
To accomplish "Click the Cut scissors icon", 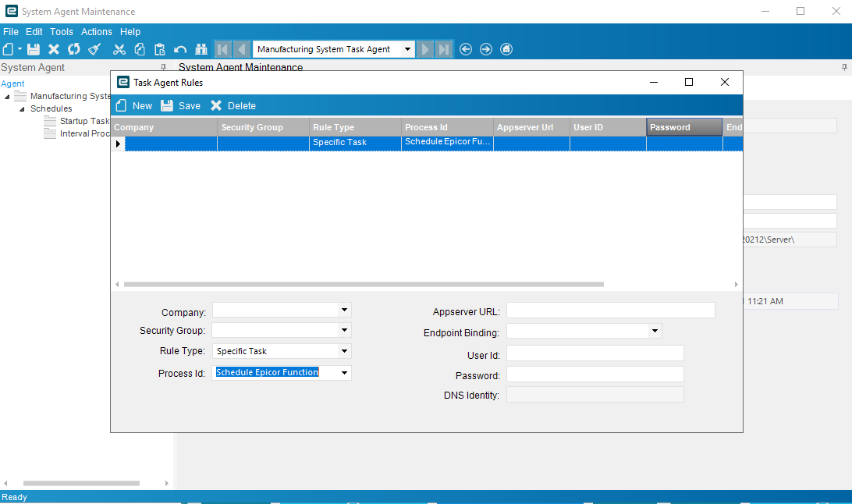I will click(119, 49).
